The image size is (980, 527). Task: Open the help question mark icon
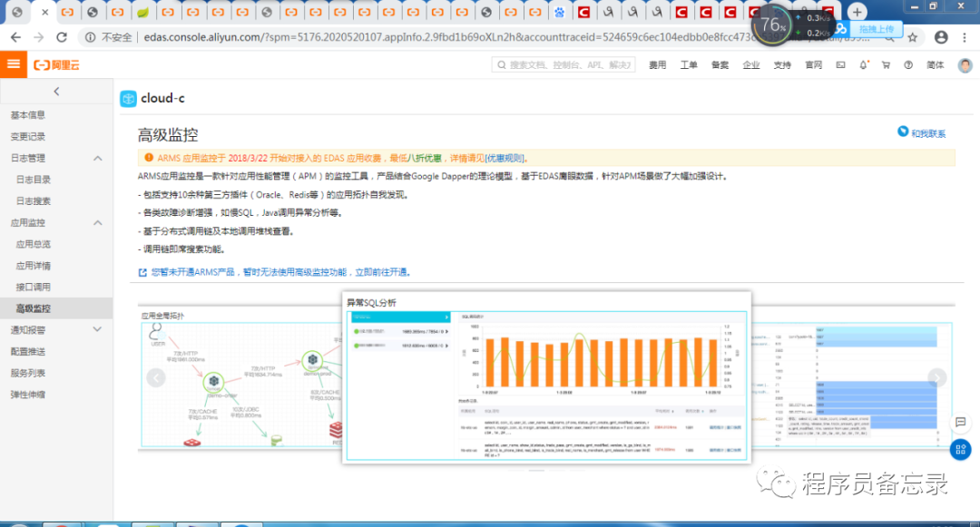click(908, 65)
